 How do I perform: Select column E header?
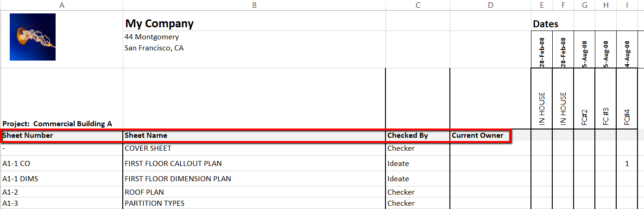(542, 5)
